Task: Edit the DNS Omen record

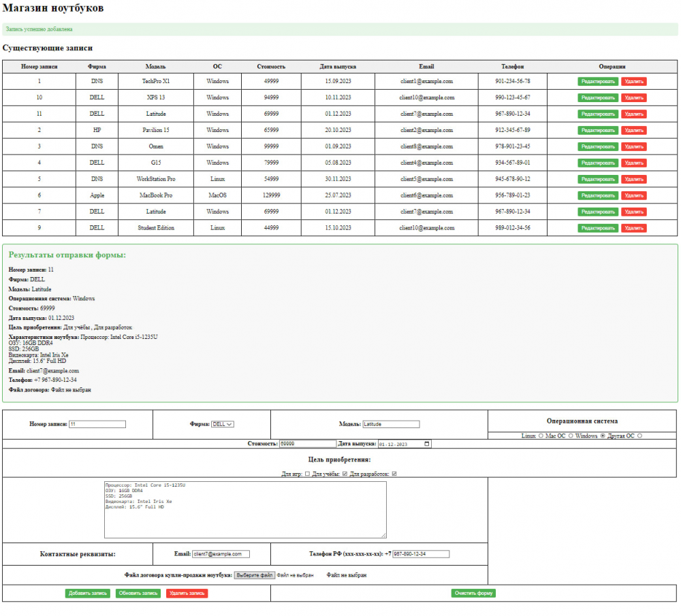Action: click(598, 146)
